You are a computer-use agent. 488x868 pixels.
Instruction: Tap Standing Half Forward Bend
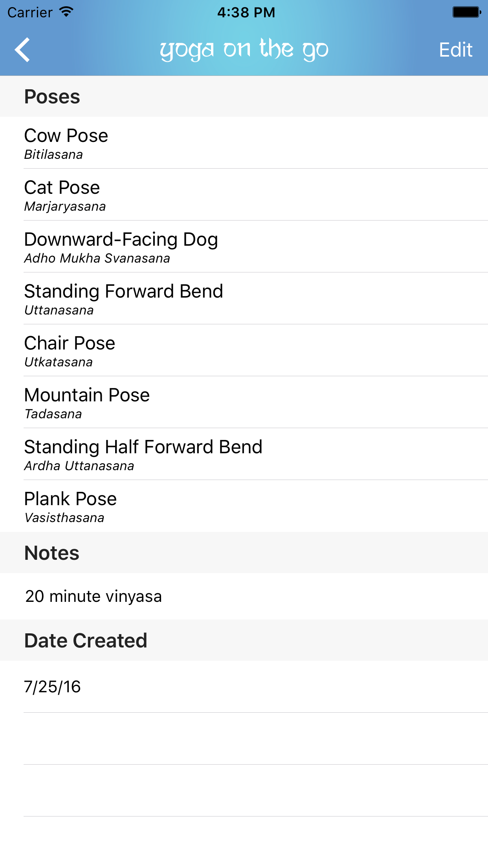click(244, 454)
